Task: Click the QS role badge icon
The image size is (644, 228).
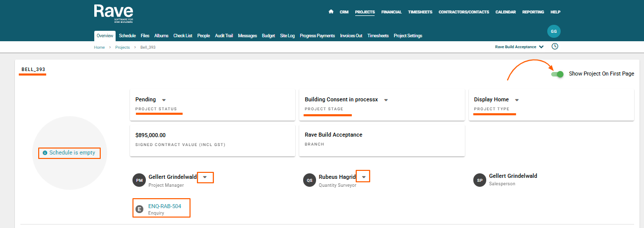Action: point(310,180)
